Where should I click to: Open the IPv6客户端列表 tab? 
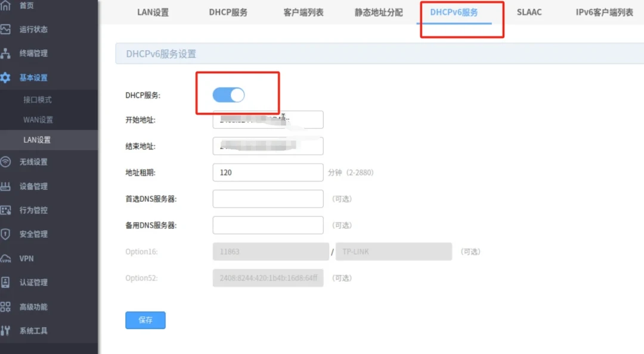coord(604,13)
